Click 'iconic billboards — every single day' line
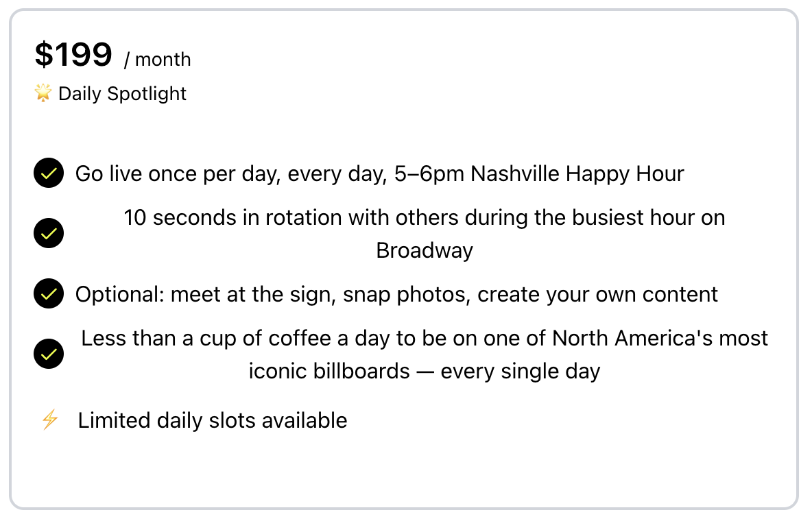 pos(425,371)
